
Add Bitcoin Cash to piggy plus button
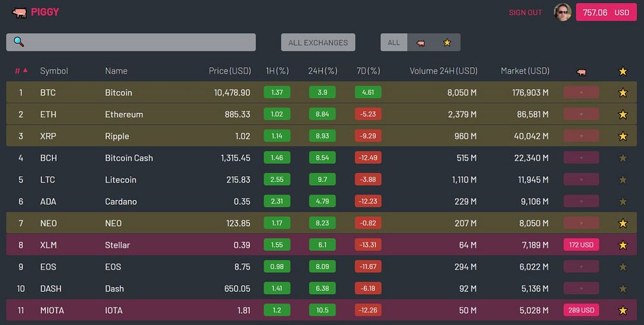click(x=581, y=157)
